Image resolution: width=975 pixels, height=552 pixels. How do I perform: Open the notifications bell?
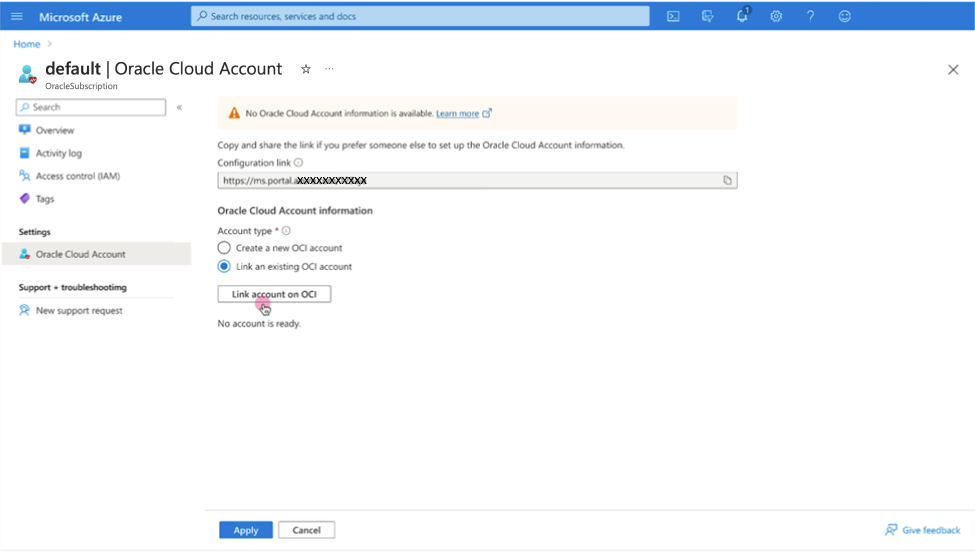coord(742,16)
